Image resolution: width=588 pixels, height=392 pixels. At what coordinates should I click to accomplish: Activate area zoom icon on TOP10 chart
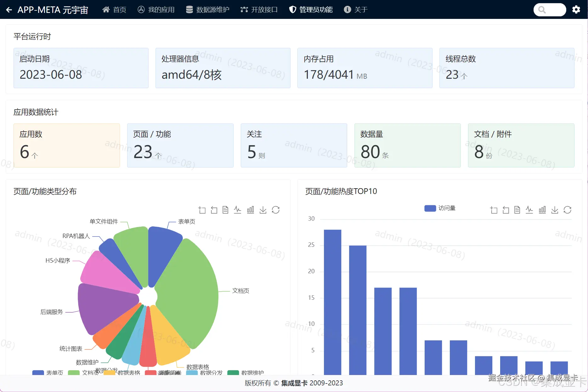[494, 210]
